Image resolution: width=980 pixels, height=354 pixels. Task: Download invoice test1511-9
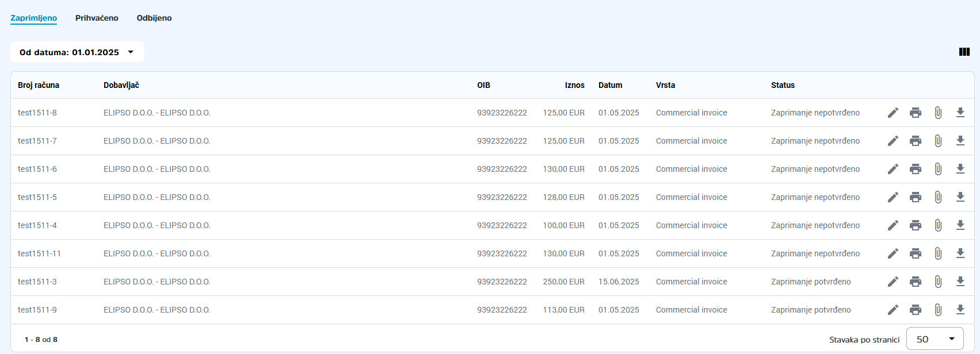[960, 310]
